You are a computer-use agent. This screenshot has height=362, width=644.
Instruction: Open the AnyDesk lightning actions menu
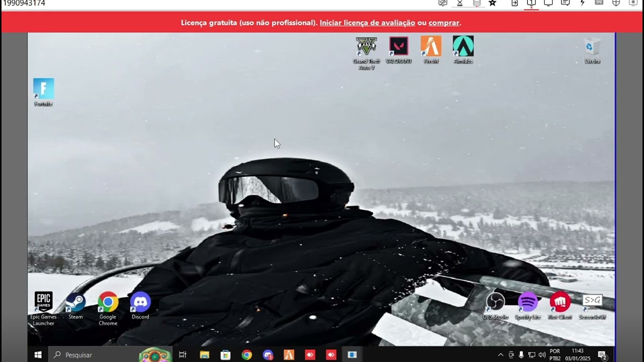(x=582, y=3)
